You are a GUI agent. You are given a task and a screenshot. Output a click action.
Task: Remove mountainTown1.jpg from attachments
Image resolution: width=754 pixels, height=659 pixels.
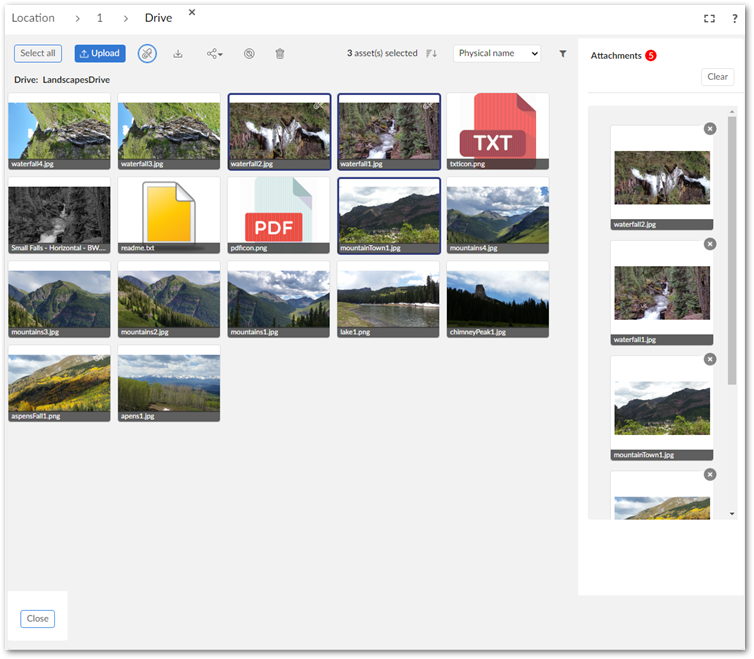(710, 359)
